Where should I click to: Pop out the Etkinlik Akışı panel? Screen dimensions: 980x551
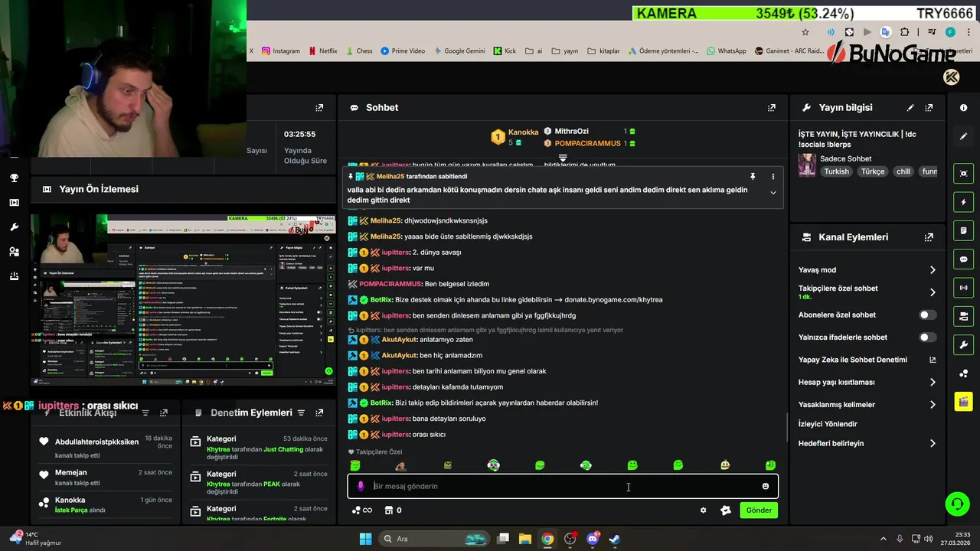click(x=163, y=413)
